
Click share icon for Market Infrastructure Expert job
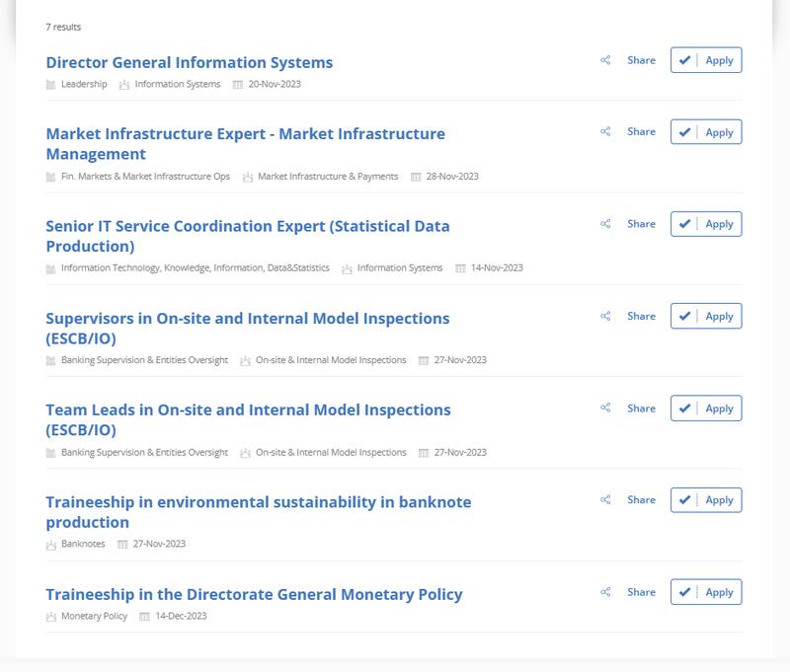point(605,131)
